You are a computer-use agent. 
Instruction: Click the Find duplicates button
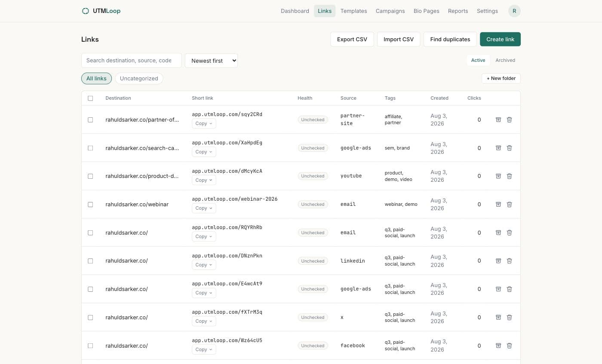coord(450,39)
